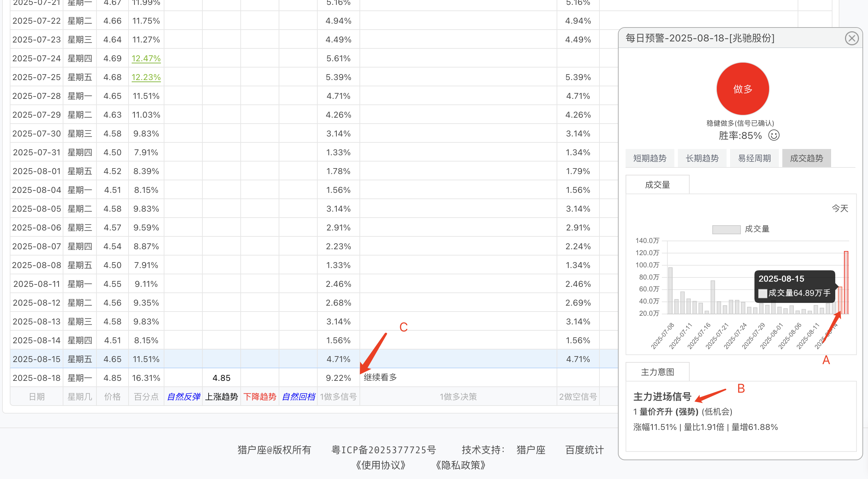Click the red 做多 circle indicator

pos(743,89)
